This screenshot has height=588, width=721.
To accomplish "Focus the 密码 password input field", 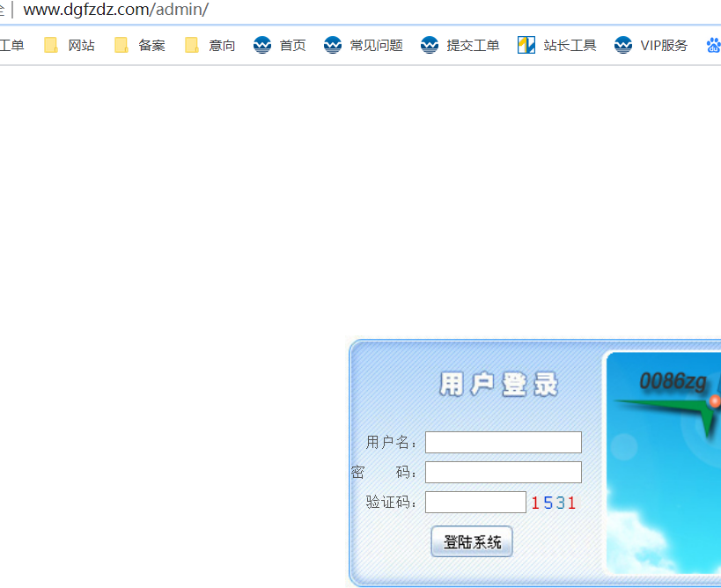I will pos(503,473).
